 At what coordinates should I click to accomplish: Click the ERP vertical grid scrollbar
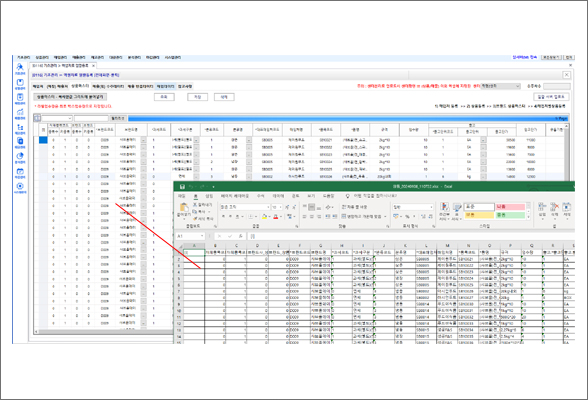coord(566,152)
